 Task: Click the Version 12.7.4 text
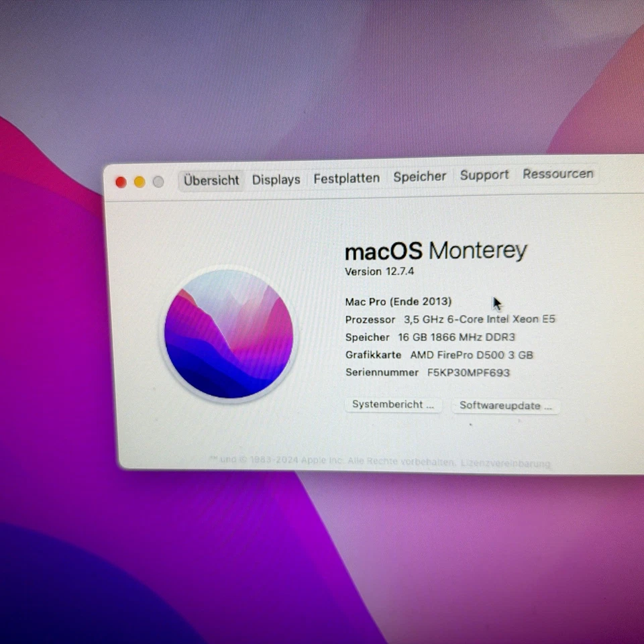[379, 272]
